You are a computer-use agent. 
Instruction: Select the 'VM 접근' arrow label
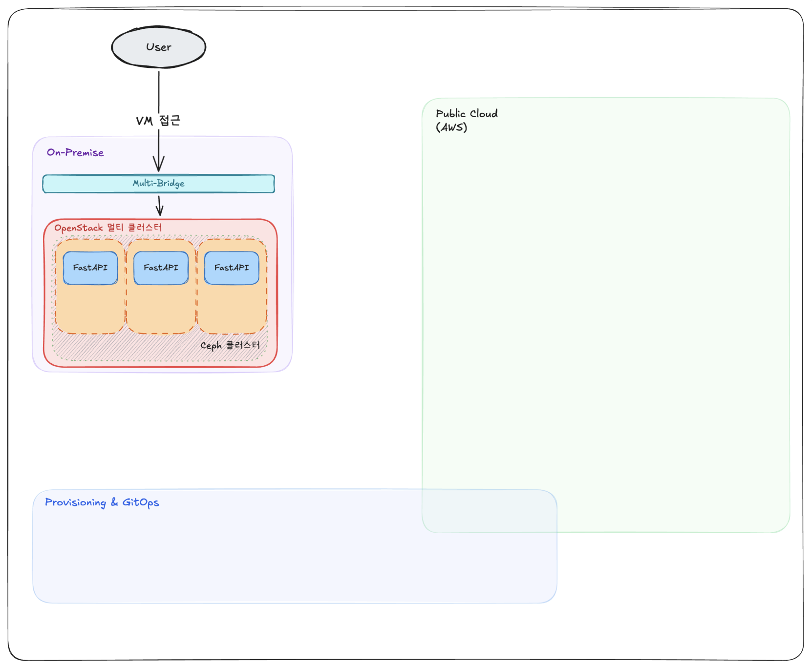click(x=158, y=121)
